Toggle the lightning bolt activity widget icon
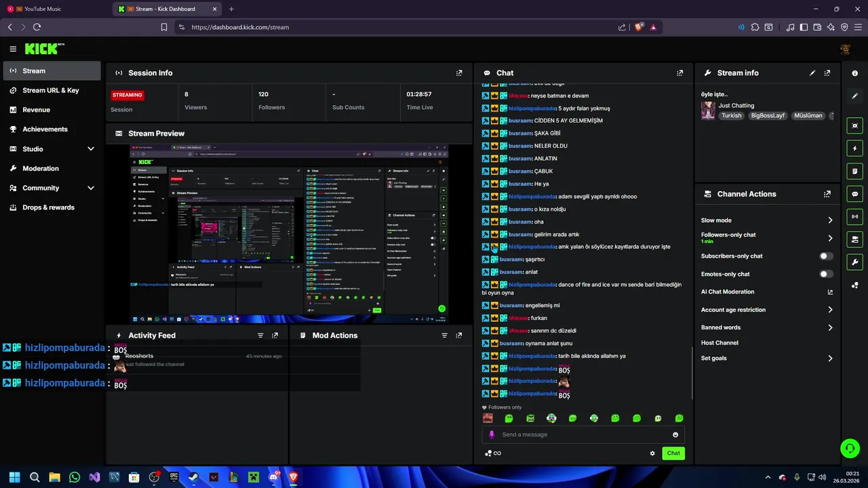The image size is (868, 488). pos(854,148)
